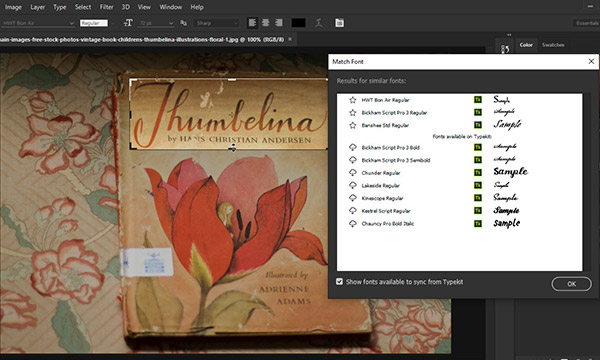Open the Filter menu

pos(106,7)
